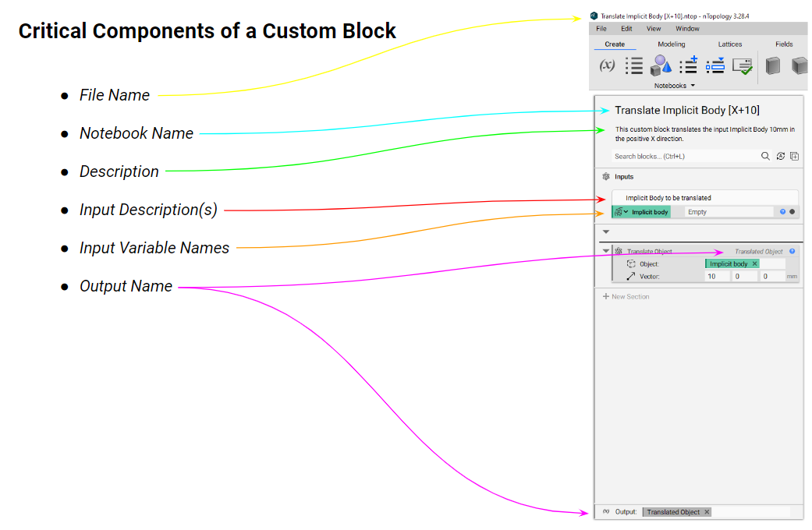The image size is (812, 530).
Task: Open the Edit menu
Action: [x=626, y=28]
